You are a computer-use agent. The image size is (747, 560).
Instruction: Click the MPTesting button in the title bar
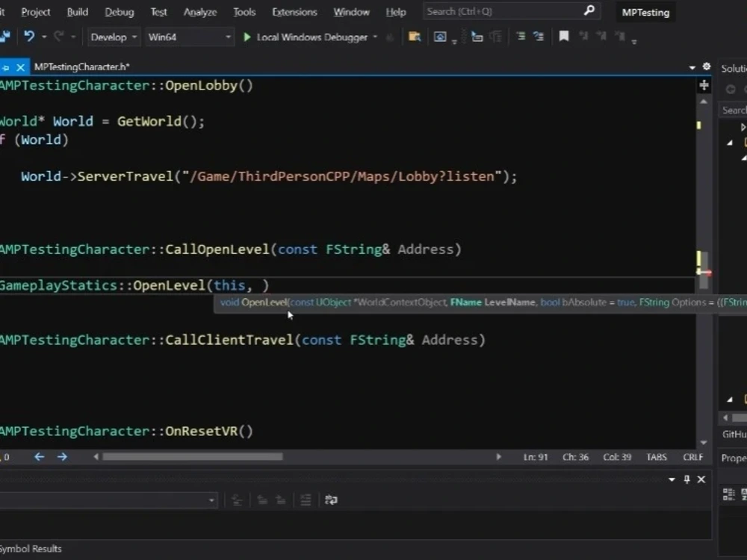pyautogui.click(x=644, y=12)
